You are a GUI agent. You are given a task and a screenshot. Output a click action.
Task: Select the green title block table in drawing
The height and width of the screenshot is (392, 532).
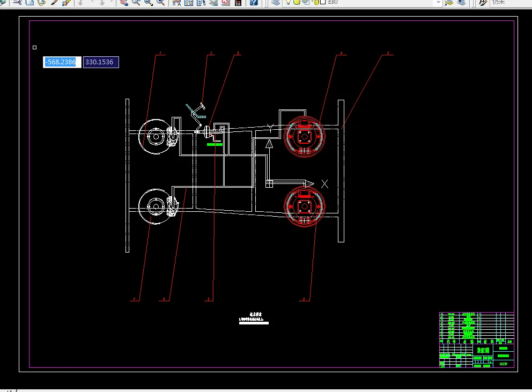(477, 340)
